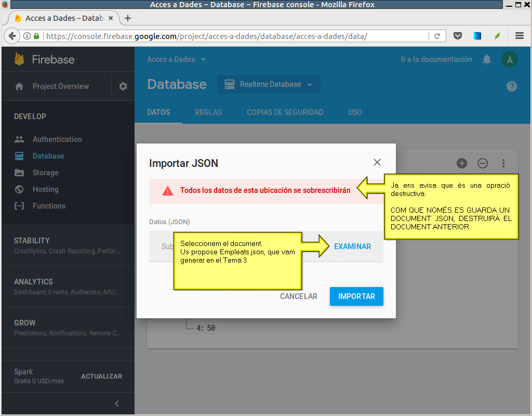Collapse the sidebar with chevron

(117, 404)
